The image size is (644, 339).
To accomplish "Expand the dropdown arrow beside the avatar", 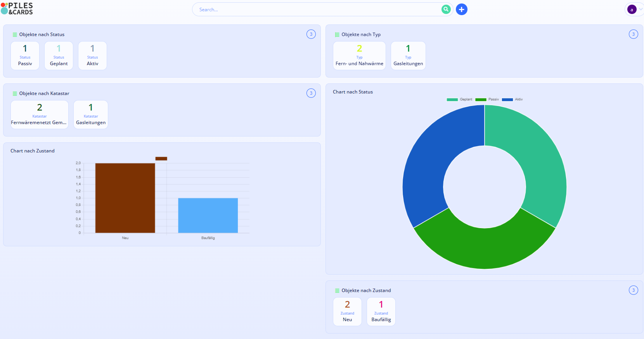I will (641, 9).
